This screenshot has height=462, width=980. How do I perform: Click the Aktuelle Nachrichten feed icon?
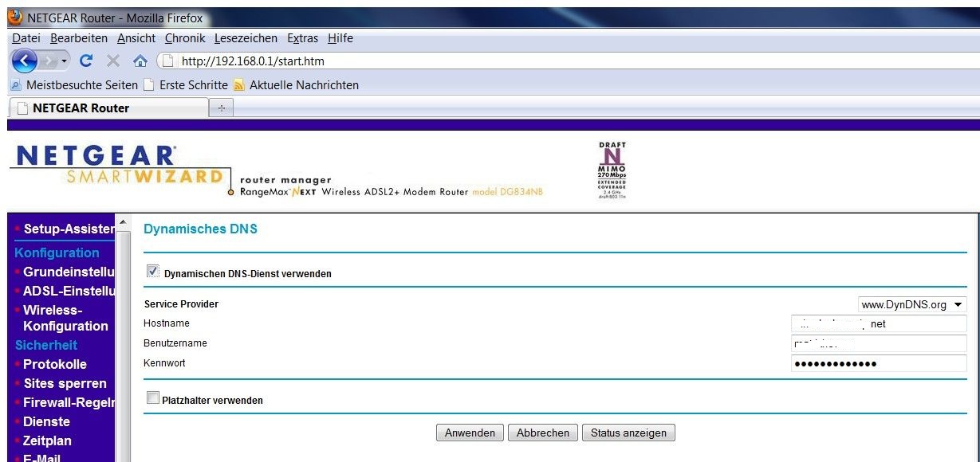[x=239, y=84]
